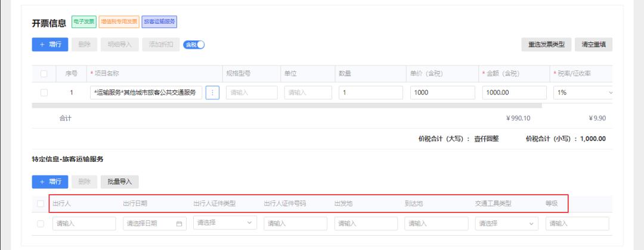Click the 单价（含税） field showing 1000

click(442, 93)
